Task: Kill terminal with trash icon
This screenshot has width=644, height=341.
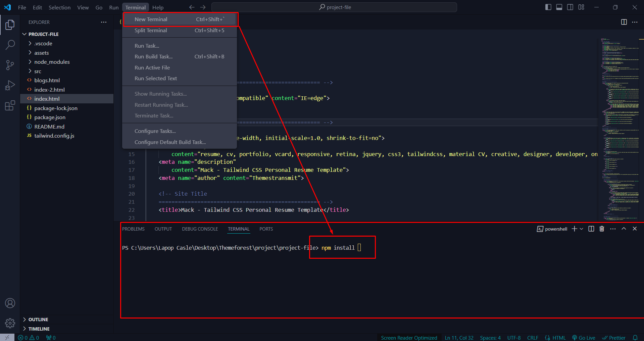Action: (602, 229)
